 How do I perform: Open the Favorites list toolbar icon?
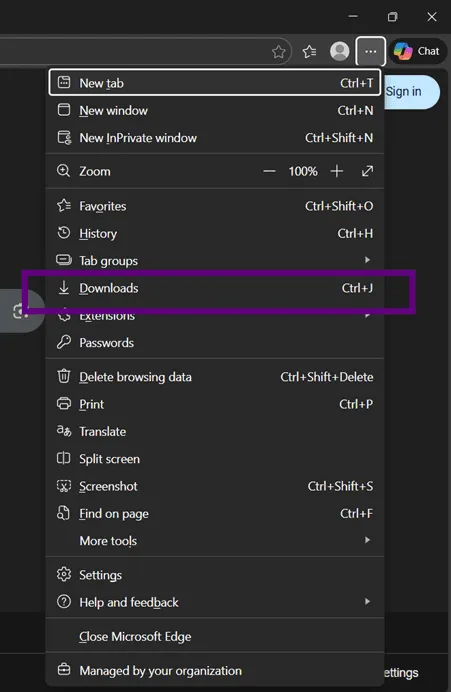pos(309,52)
